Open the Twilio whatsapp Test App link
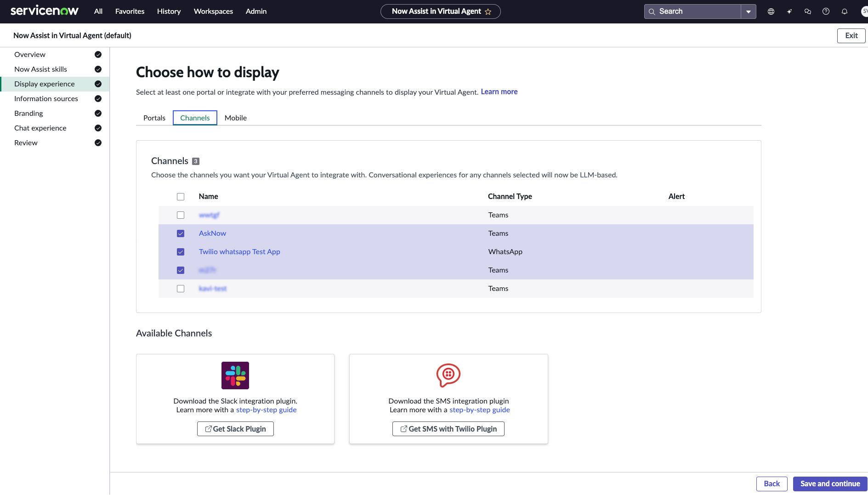The width and height of the screenshot is (868, 495). pyautogui.click(x=239, y=252)
